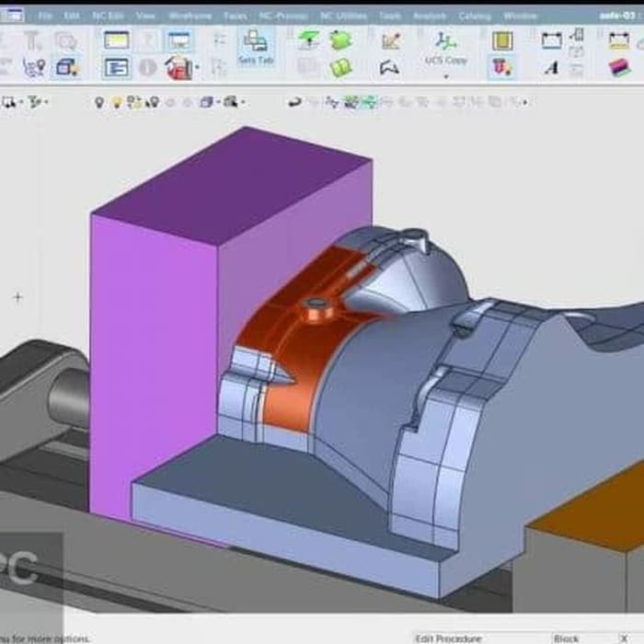Open the Wireframe menu
This screenshot has height=644, width=644.
click(190, 16)
